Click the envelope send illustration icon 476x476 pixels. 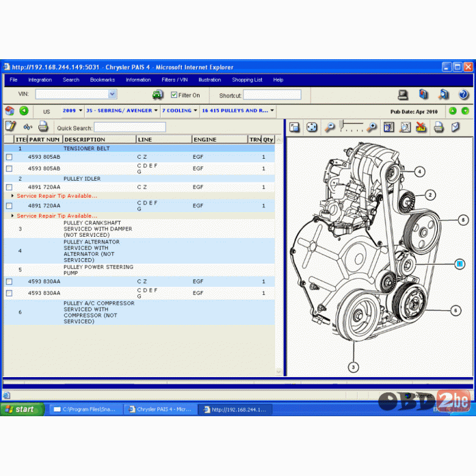click(455, 127)
